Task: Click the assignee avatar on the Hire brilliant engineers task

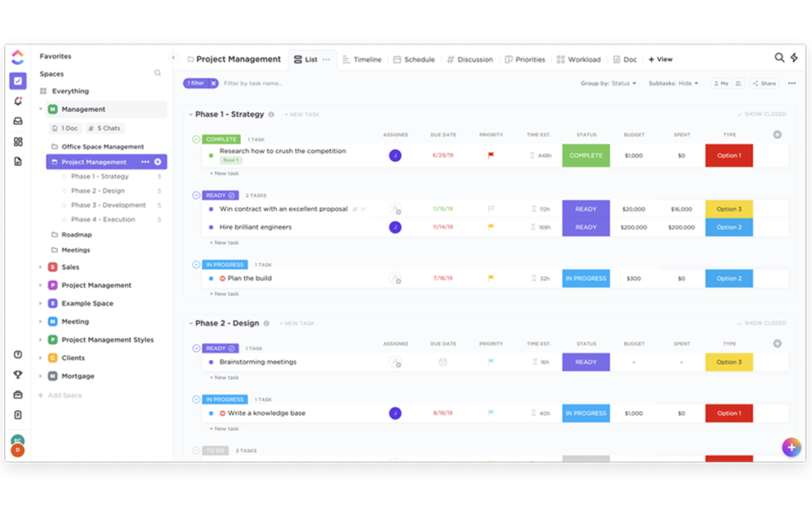Action: 394,228
